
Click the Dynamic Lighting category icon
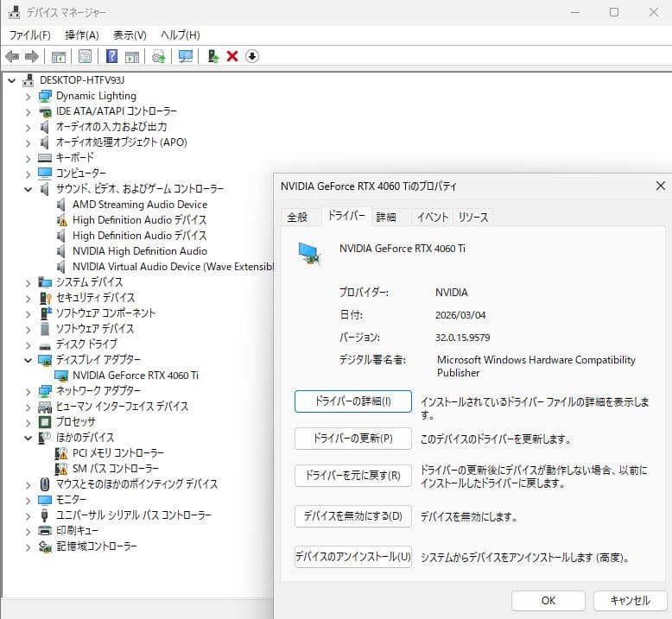point(45,96)
